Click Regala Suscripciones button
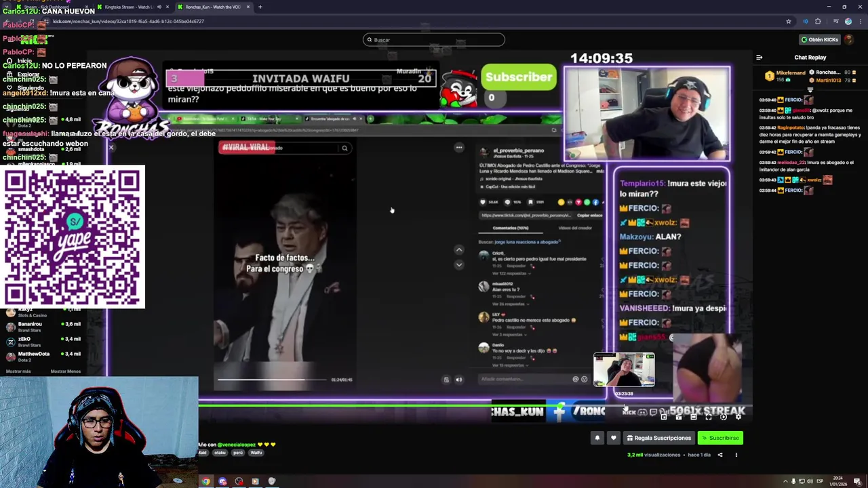This screenshot has height=488, width=868. click(658, 438)
